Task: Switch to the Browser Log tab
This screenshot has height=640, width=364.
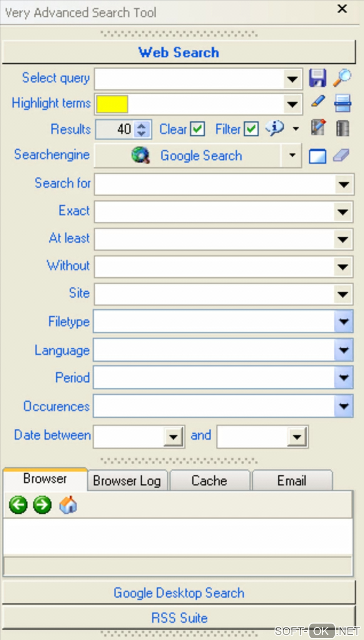Action: [127, 481]
